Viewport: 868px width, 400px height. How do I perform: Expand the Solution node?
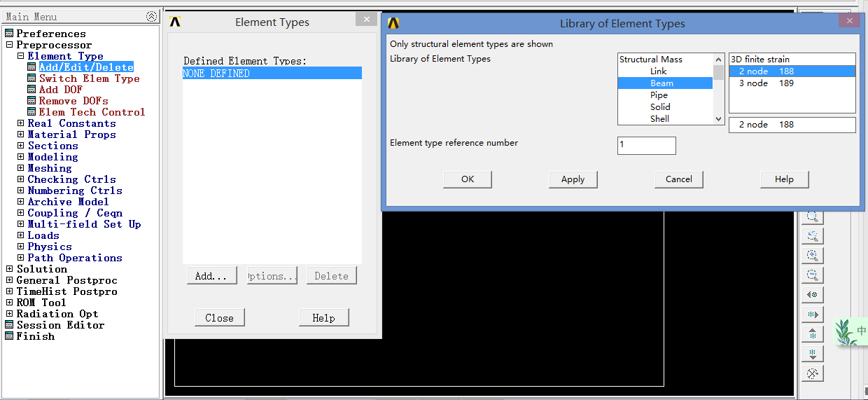[x=9, y=269]
